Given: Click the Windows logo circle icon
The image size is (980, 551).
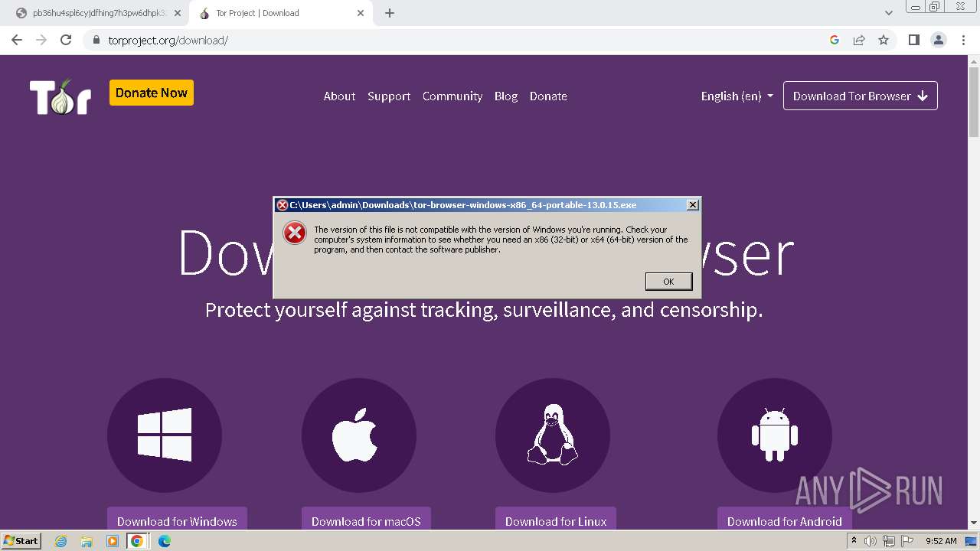Looking at the screenshot, I should click(x=165, y=435).
